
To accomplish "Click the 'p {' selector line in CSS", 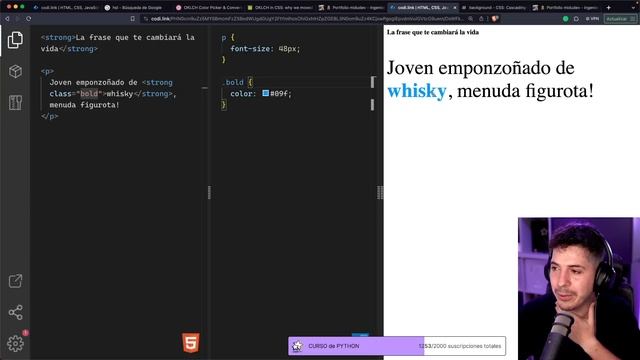I will pyautogui.click(x=228, y=38).
